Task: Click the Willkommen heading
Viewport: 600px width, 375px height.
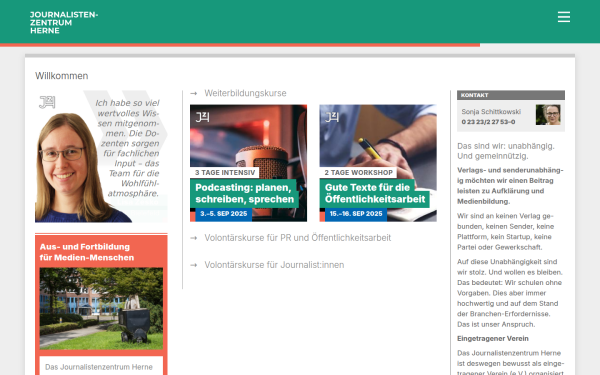Action: (x=62, y=76)
